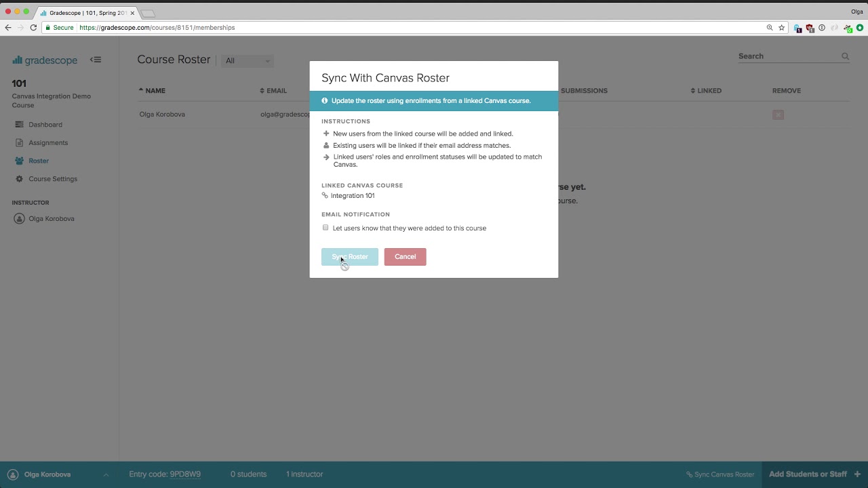This screenshot has width=868, height=488.
Task: Click the 1 instructor count in the bottom bar
Action: point(304,474)
